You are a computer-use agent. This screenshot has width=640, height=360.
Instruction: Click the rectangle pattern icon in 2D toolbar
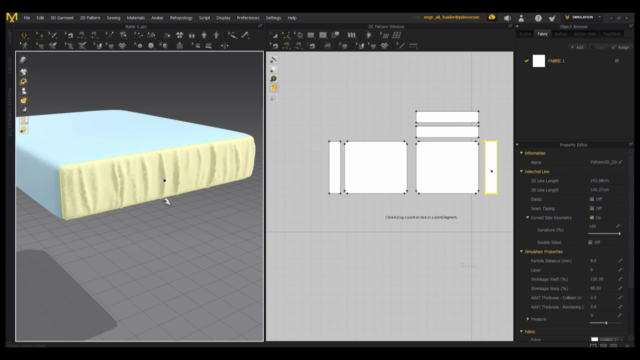click(x=311, y=36)
